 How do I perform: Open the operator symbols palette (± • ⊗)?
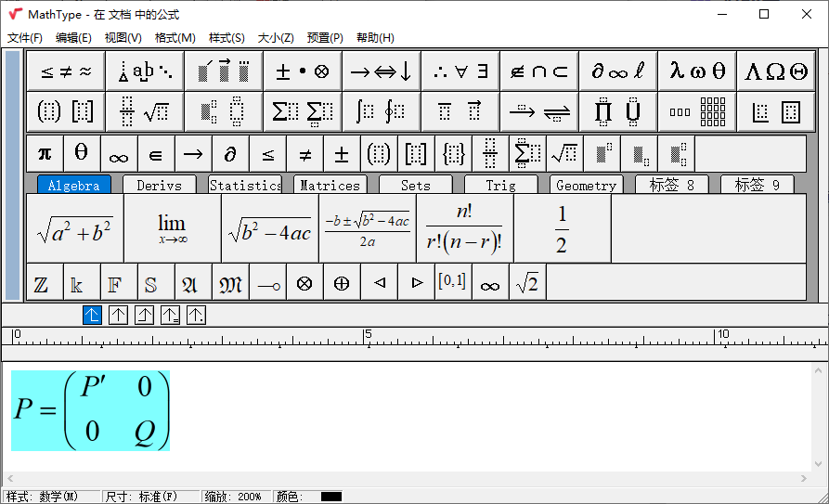click(303, 71)
